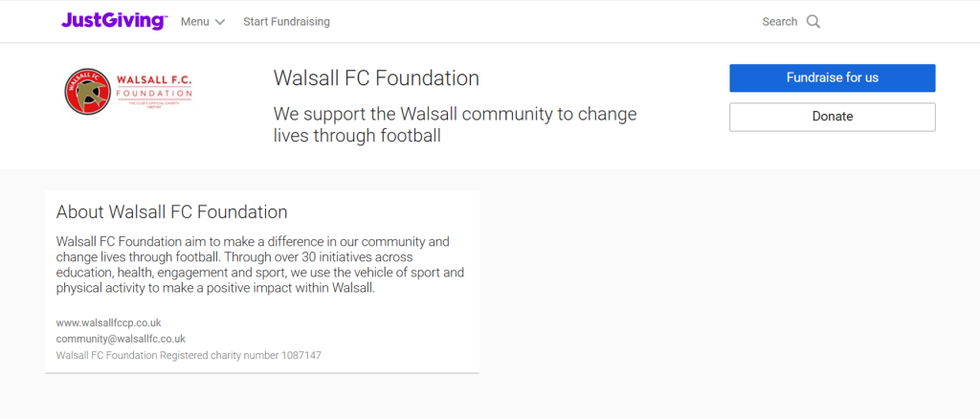Click the community@walsallfc.co.uk email address

tap(121, 339)
